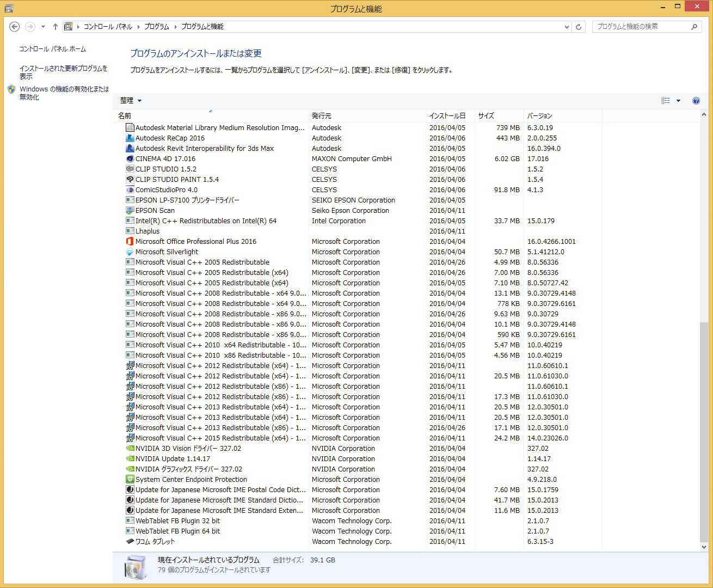
Task: Open コントロール パネル ホーム link
Action: (53, 49)
